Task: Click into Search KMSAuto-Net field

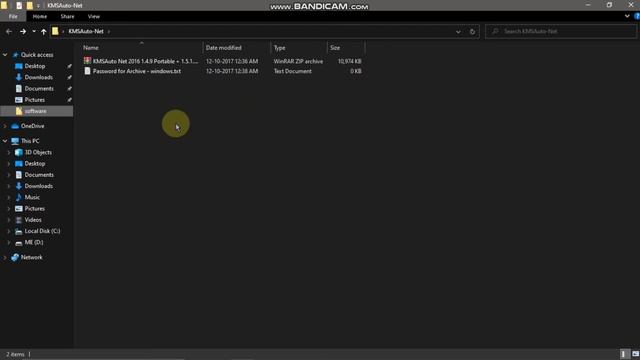Action: tap(561, 31)
